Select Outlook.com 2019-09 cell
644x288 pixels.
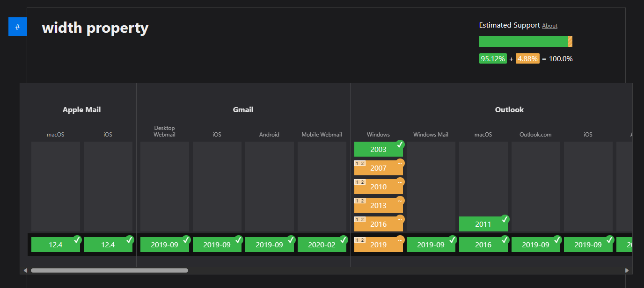click(x=536, y=245)
